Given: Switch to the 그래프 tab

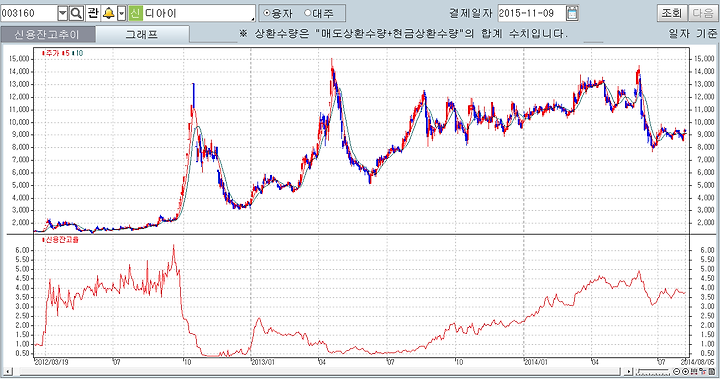Looking at the screenshot, I should pos(142,34).
